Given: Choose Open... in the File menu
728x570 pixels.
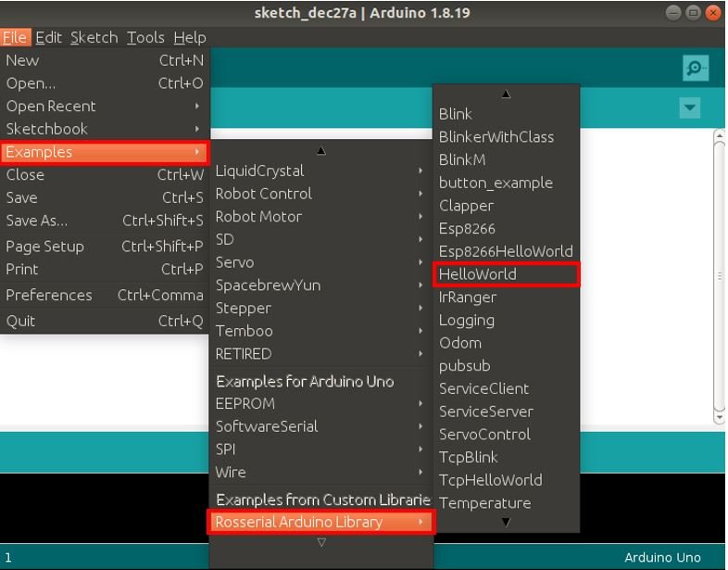Looking at the screenshot, I should [105, 83].
